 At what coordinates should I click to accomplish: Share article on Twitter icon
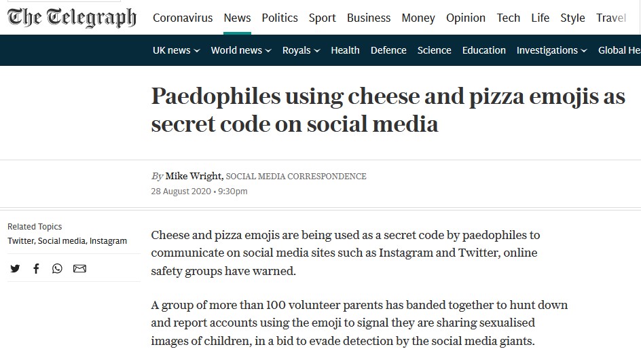[x=15, y=268]
